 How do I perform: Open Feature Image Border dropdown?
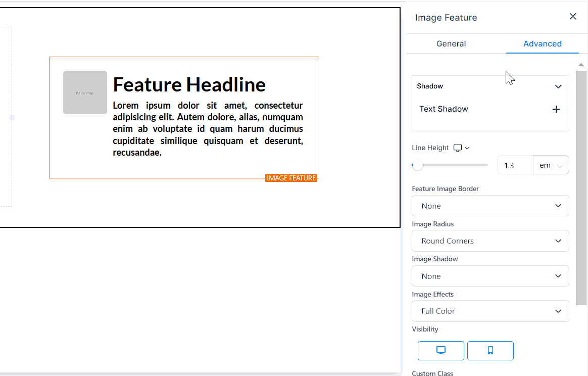pos(490,206)
